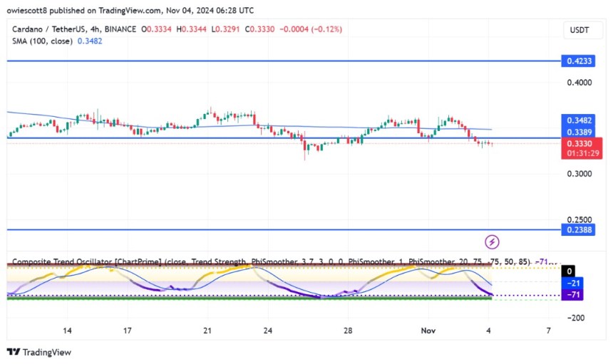Click the -21 oscillator value label
Image resolution: width=613 pixels, height=364 pixels.
coord(572,283)
